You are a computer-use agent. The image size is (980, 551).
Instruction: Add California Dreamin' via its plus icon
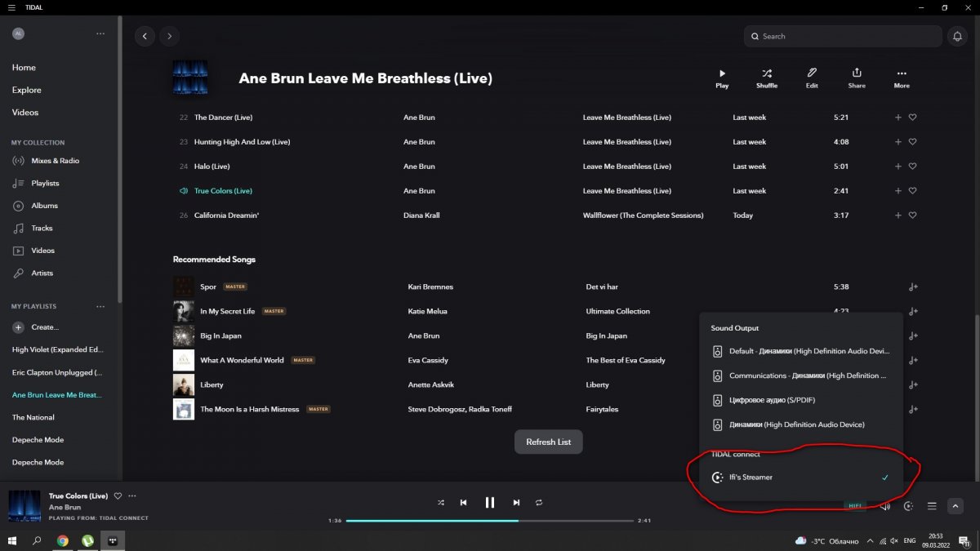(898, 216)
